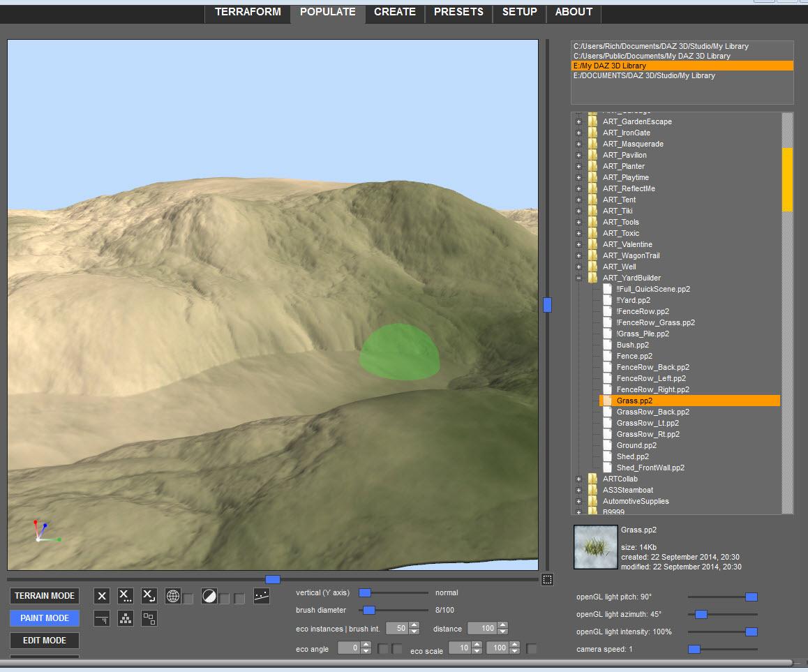The width and height of the screenshot is (808, 672).
Task: Select !FenceRow_Grass.pp2 in the tree
Action: point(655,322)
